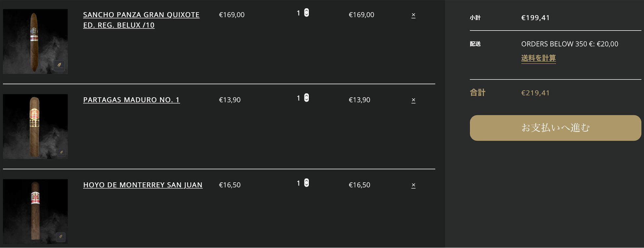This screenshot has height=248, width=644.
Task: Increase Partagas Maduro quantity with up arrow
Action: (306, 96)
